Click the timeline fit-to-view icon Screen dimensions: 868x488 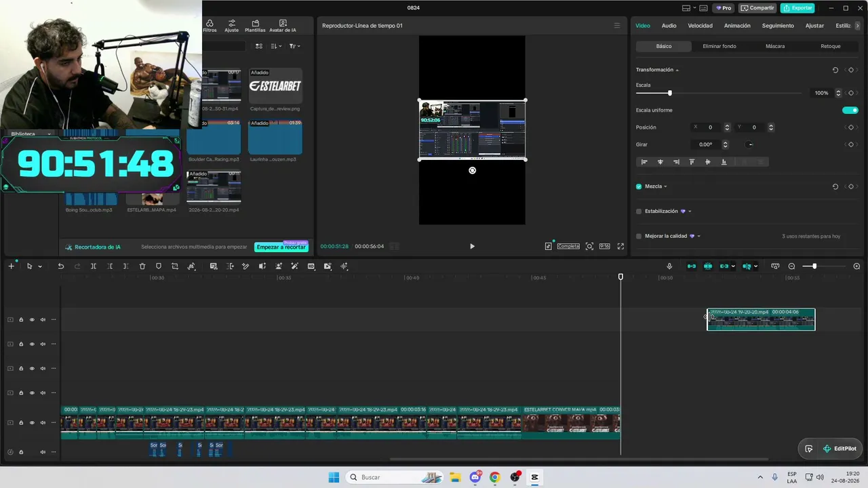[x=775, y=266]
